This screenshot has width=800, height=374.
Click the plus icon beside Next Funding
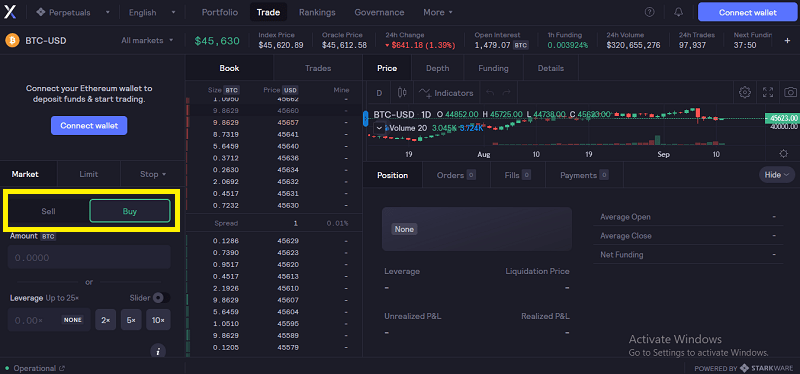pos(787,40)
